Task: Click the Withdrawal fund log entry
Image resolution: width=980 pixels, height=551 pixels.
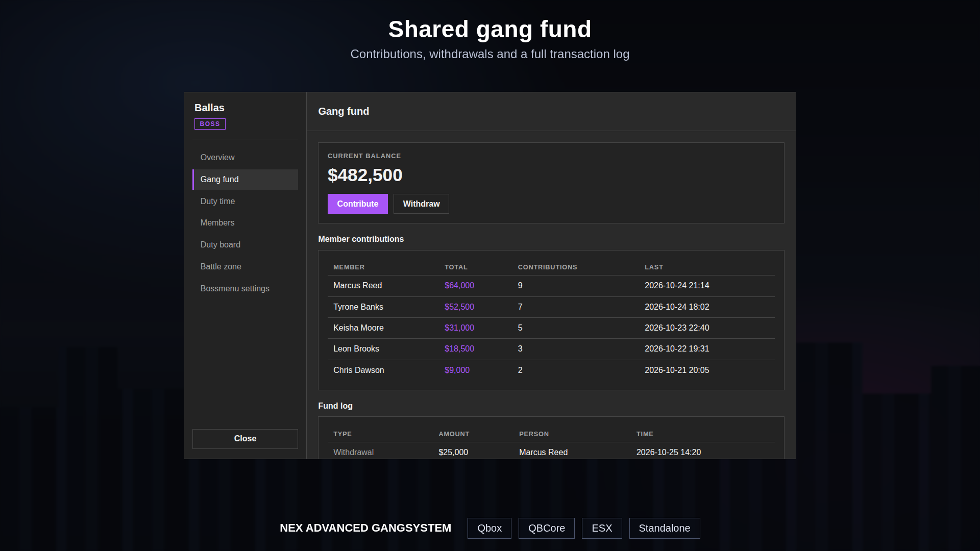Action: pos(551,452)
